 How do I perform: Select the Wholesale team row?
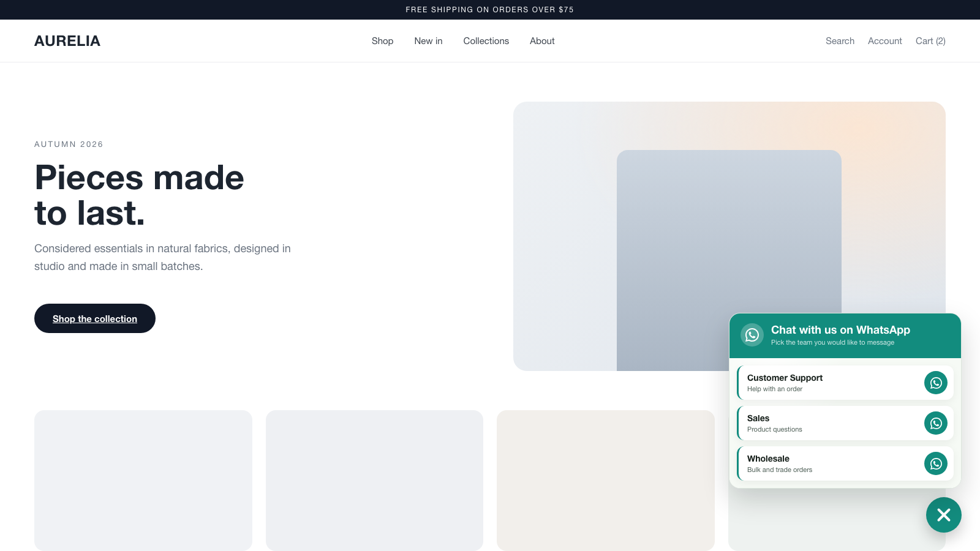(x=845, y=463)
